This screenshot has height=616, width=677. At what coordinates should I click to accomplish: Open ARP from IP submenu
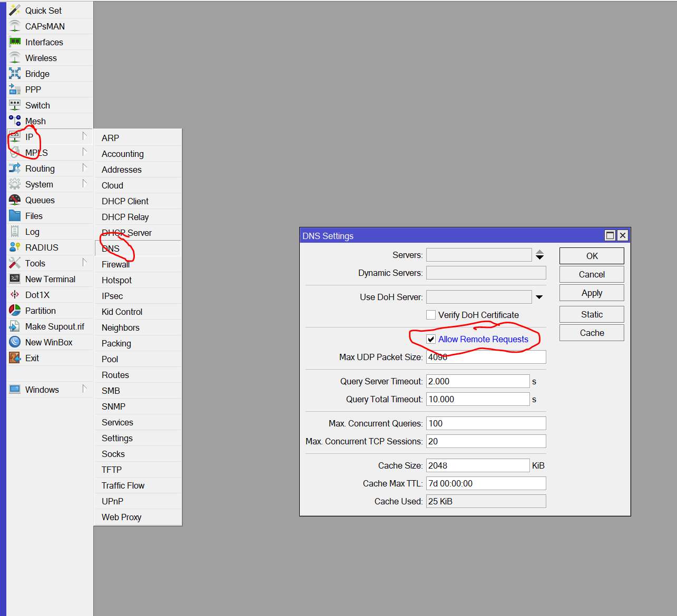tap(138, 138)
